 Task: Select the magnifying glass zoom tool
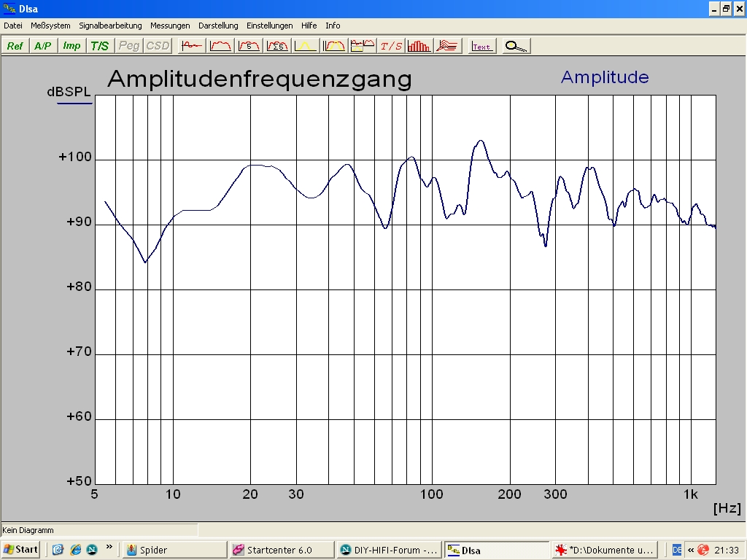pos(516,46)
